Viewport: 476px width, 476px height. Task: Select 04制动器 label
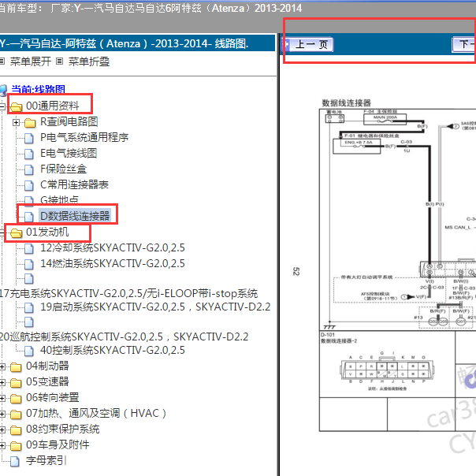coord(47,366)
